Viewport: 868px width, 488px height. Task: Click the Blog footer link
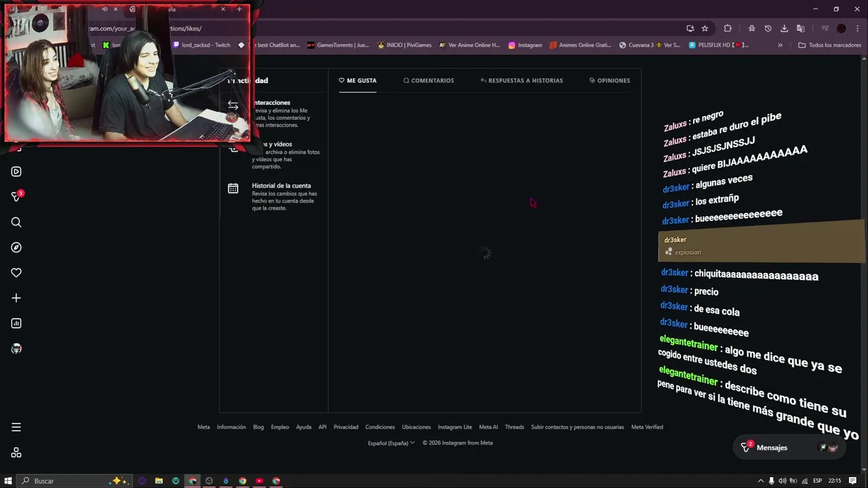point(258,427)
